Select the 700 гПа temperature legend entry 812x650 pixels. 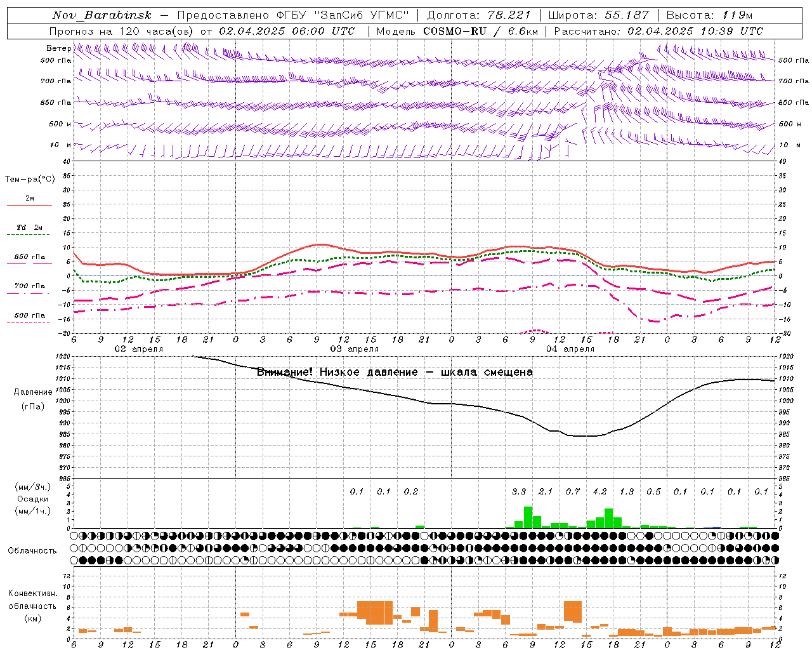coord(30,286)
